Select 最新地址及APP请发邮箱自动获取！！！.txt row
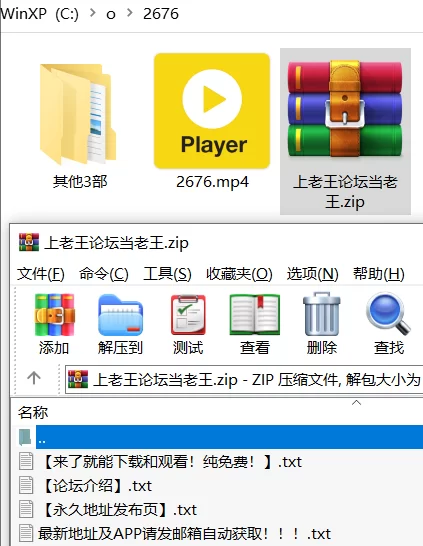 175,534
